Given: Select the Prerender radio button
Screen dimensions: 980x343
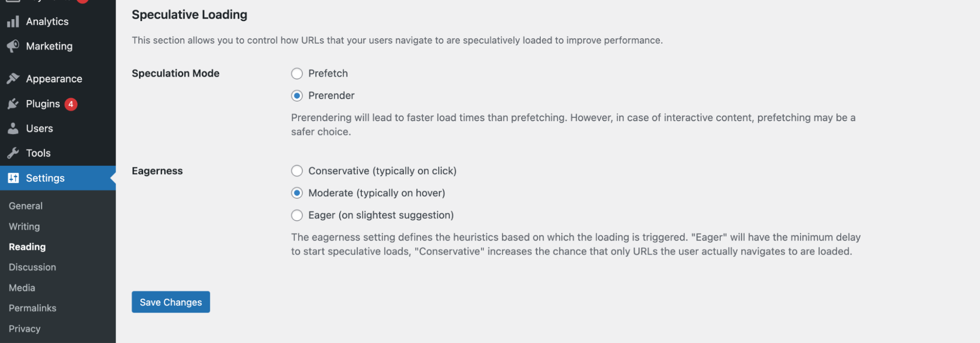Looking at the screenshot, I should pyautogui.click(x=297, y=96).
